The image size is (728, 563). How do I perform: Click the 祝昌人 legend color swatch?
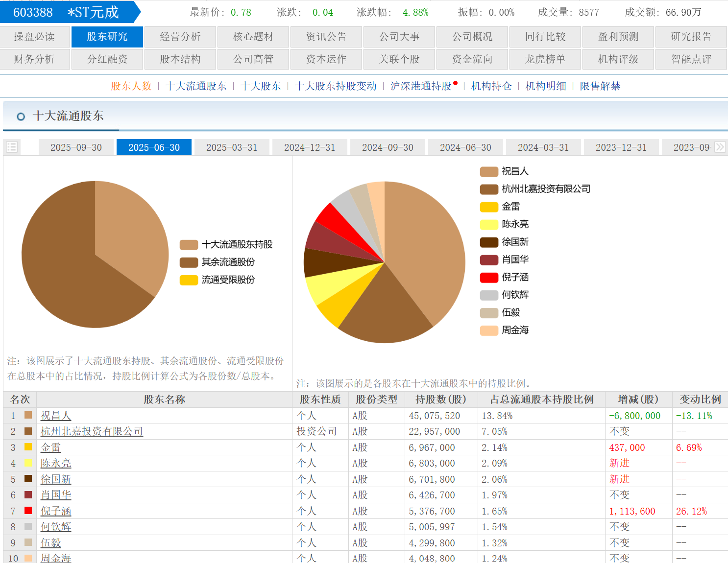pyautogui.click(x=488, y=171)
